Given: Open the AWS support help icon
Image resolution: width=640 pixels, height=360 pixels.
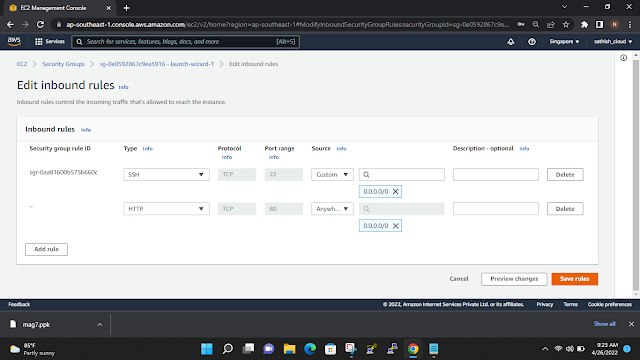Looking at the screenshot, I should click(532, 42).
